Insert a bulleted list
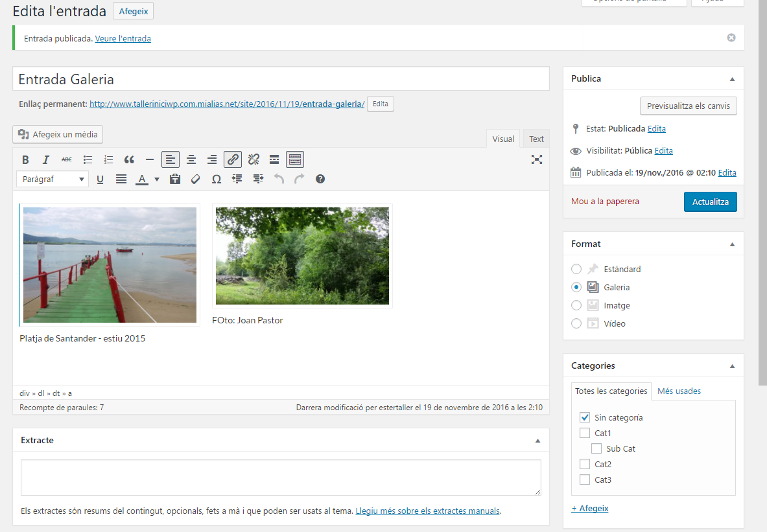 88,159
